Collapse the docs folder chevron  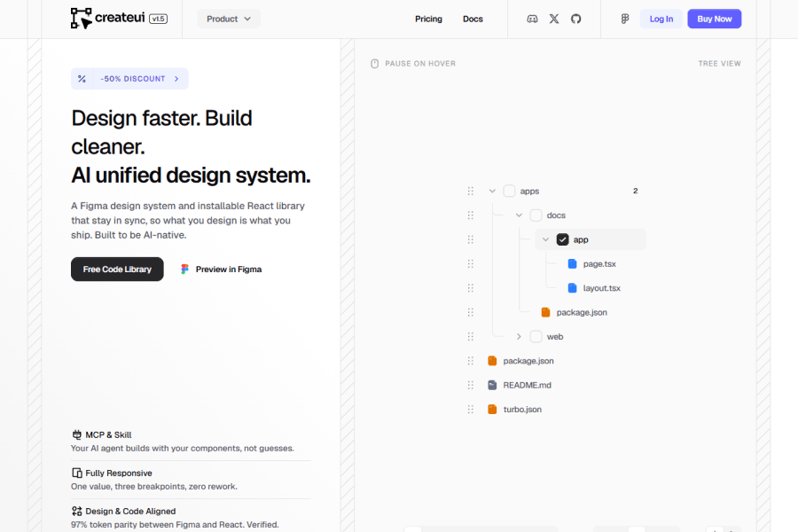coord(519,215)
